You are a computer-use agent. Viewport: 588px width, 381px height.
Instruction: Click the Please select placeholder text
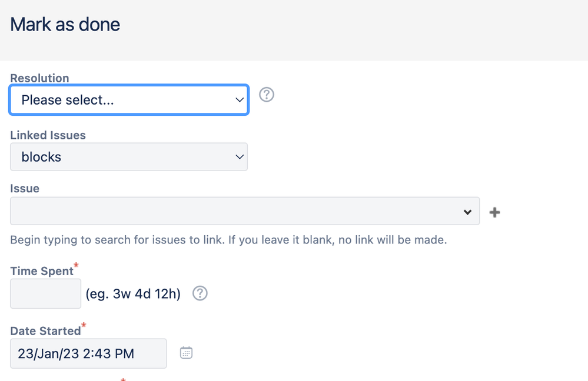65,100
